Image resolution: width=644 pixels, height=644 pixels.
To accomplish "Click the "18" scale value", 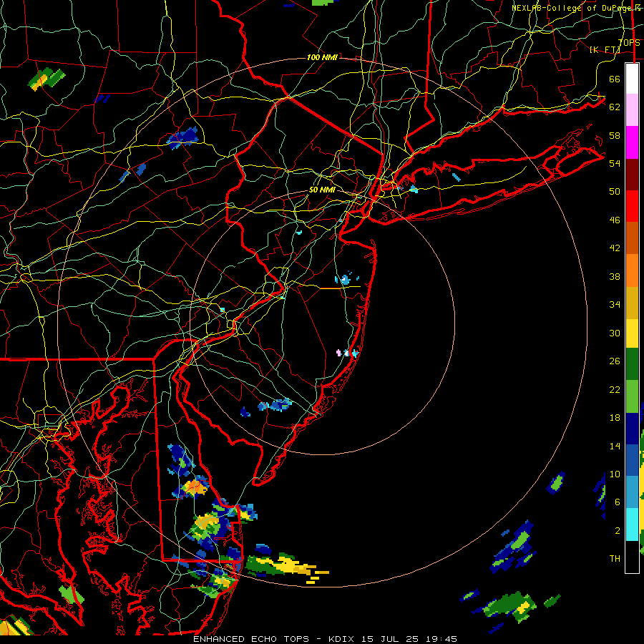I will pyautogui.click(x=615, y=418).
